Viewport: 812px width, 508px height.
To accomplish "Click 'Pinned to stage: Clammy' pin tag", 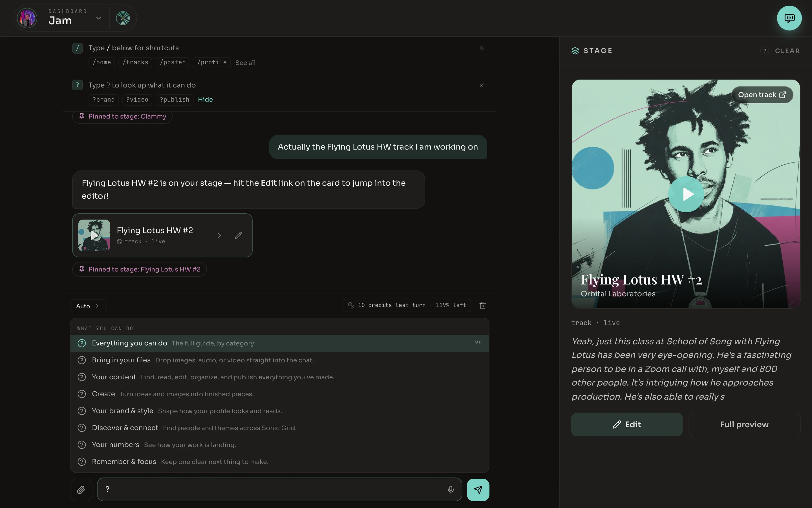I will (x=122, y=117).
